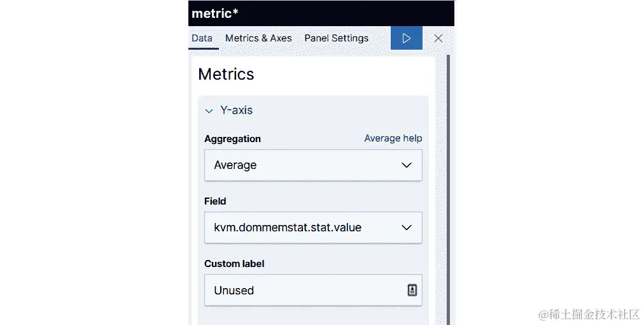Open the Average help link
The height and width of the screenshot is (325, 644).
[x=393, y=138]
